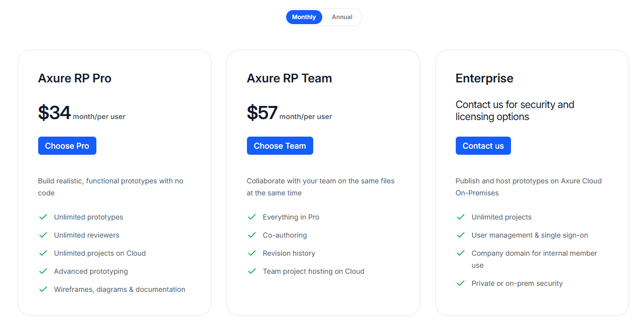Click 'Publish and host prototypes' description
The image size is (644, 325).
[529, 187]
